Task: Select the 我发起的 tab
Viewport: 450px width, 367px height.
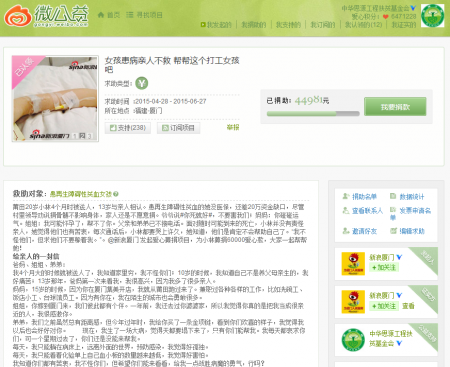Action: (x=216, y=25)
